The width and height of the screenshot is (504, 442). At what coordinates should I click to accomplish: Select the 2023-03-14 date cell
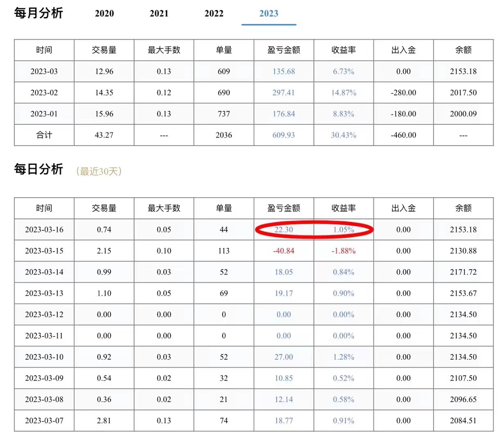tap(44, 272)
